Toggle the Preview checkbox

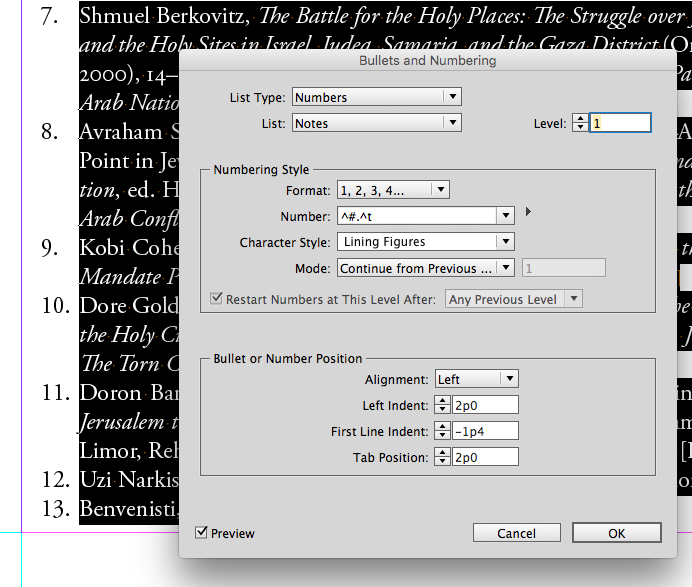(201, 533)
